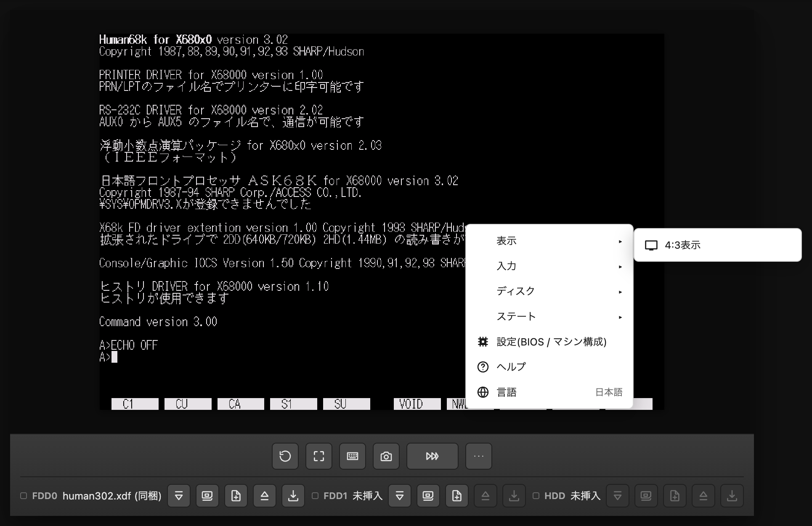Click the S1 function key label

tap(294, 404)
